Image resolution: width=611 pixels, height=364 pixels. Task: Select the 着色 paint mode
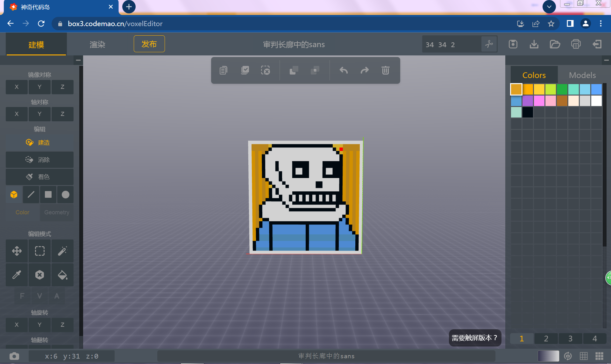39,177
